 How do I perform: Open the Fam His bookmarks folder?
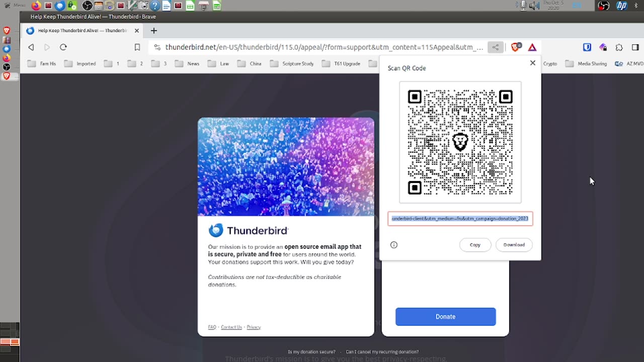coord(42,64)
